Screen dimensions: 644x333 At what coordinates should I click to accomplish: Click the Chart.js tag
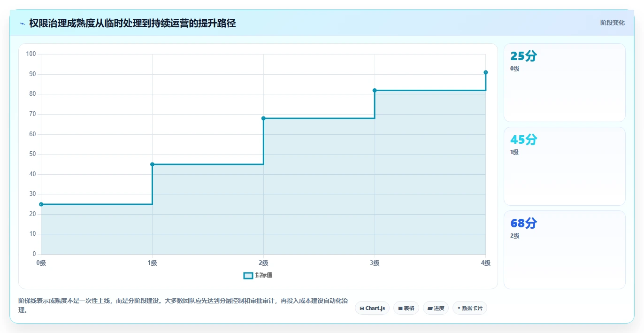pos(372,308)
